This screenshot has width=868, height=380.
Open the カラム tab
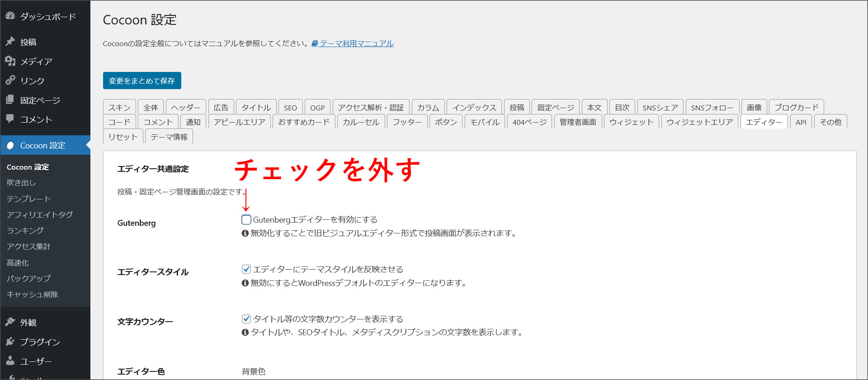pos(428,107)
